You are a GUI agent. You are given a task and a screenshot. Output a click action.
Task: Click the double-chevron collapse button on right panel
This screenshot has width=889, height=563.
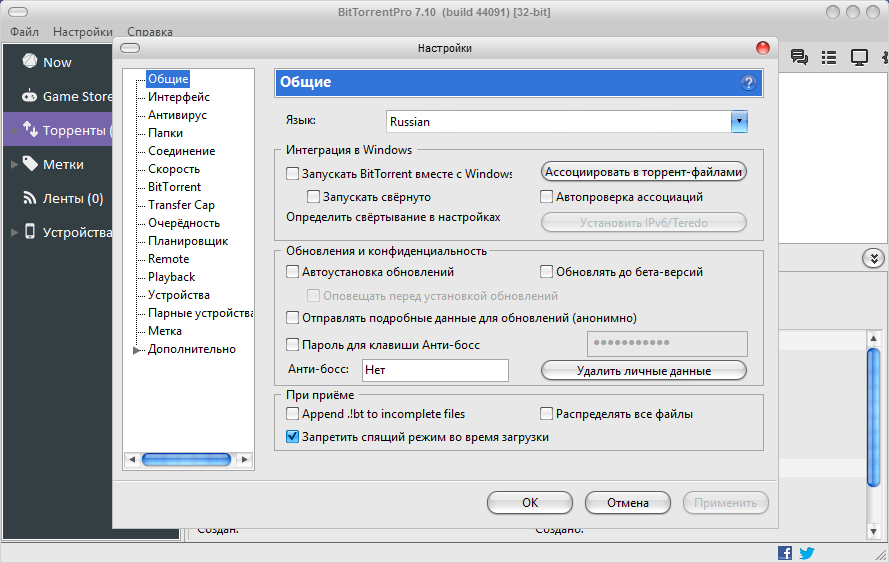873,258
